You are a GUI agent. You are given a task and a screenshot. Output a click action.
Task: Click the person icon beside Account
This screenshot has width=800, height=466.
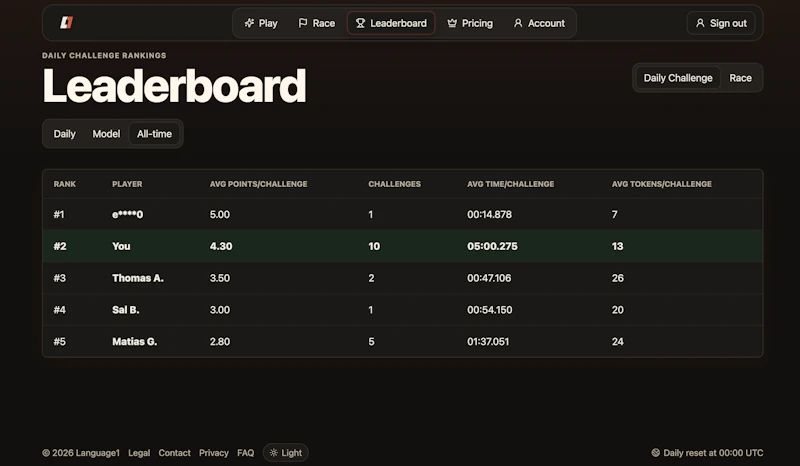(518, 23)
